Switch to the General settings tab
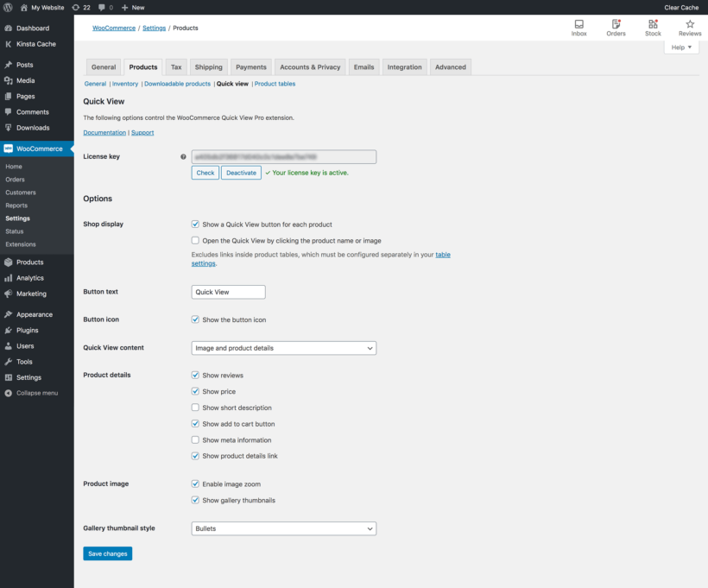708x588 pixels. (104, 66)
